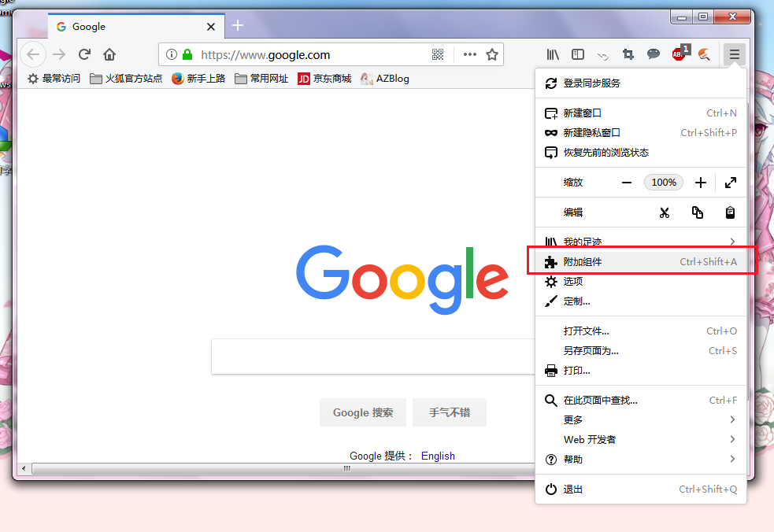Open the Adblock Plus extension icon
This screenshot has width=774, height=532.
pyautogui.click(x=680, y=54)
